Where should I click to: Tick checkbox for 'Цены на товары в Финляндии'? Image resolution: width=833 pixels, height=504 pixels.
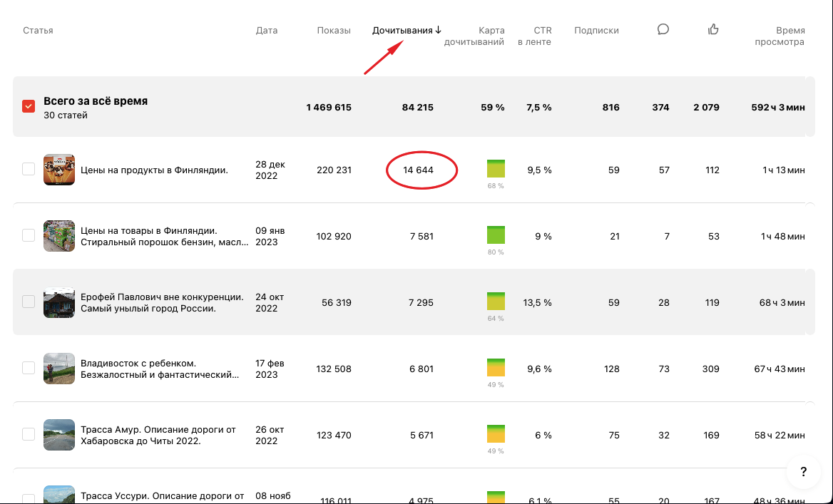click(x=29, y=235)
